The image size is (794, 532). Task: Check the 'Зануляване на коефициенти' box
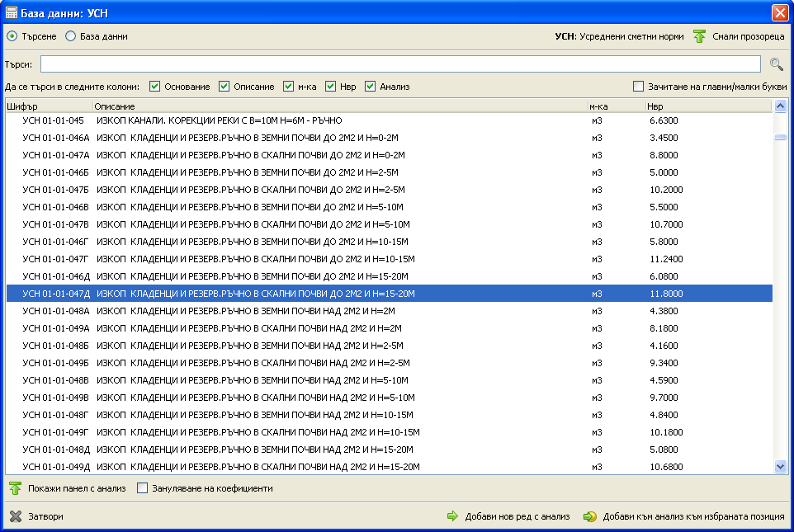pos(142,488)
